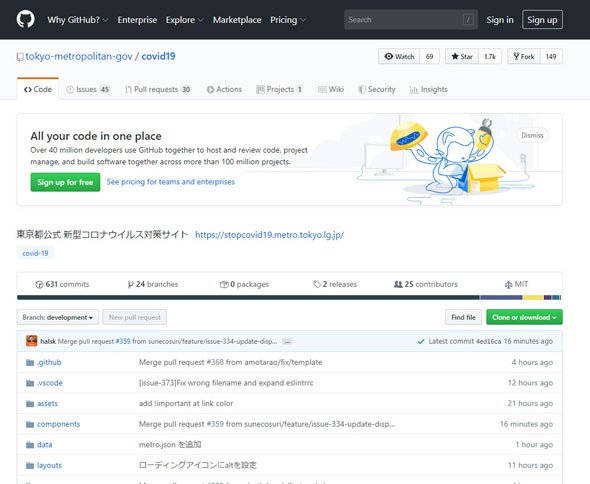View the 631 commits history
590x484 pixels.
62,284
